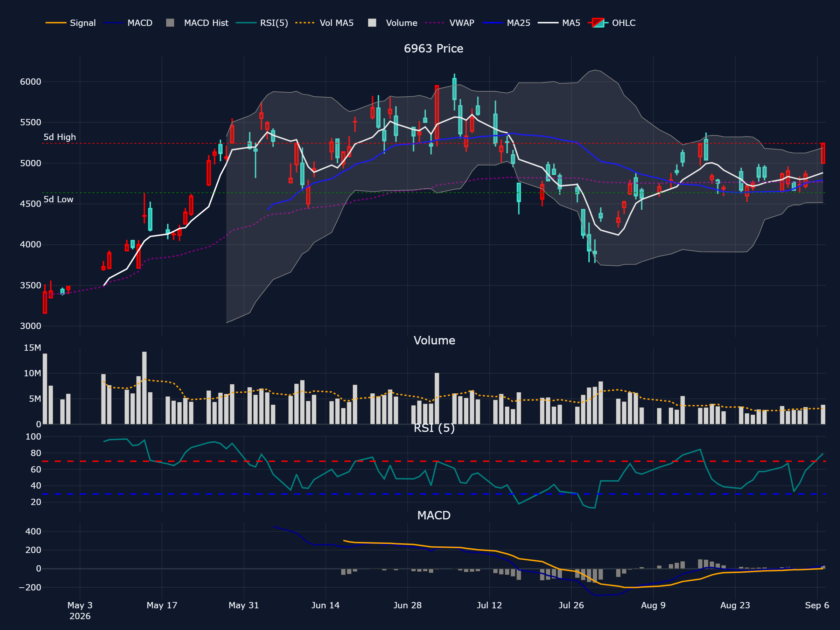Screen dimensions: 840x630
Task: Click the 100 RSI axis label
Action: coord(33,437)
